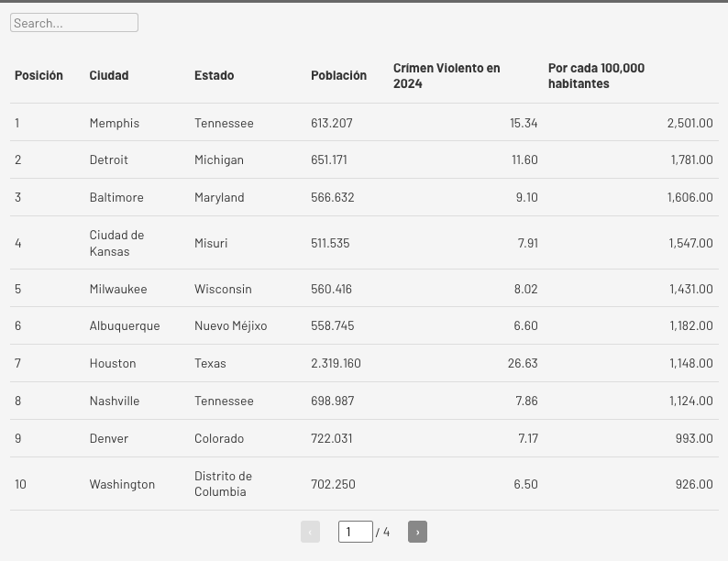Click the 2,501.00 rate value
The height and width of the screenshot is (561, 728).
[x=689, y=123]
